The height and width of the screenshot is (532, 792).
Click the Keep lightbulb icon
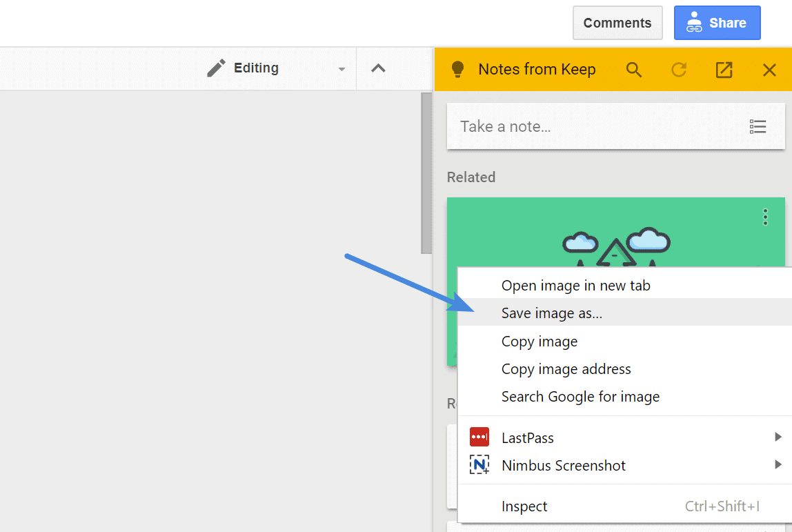coord(457,70)
